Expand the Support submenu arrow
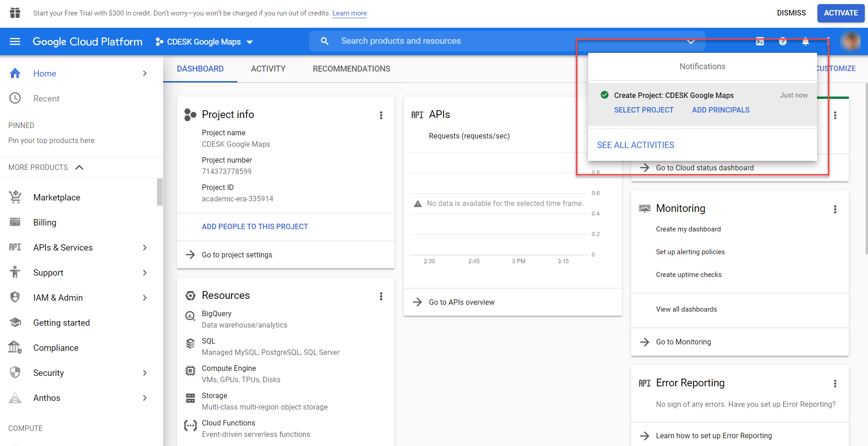 pos(145,272)
